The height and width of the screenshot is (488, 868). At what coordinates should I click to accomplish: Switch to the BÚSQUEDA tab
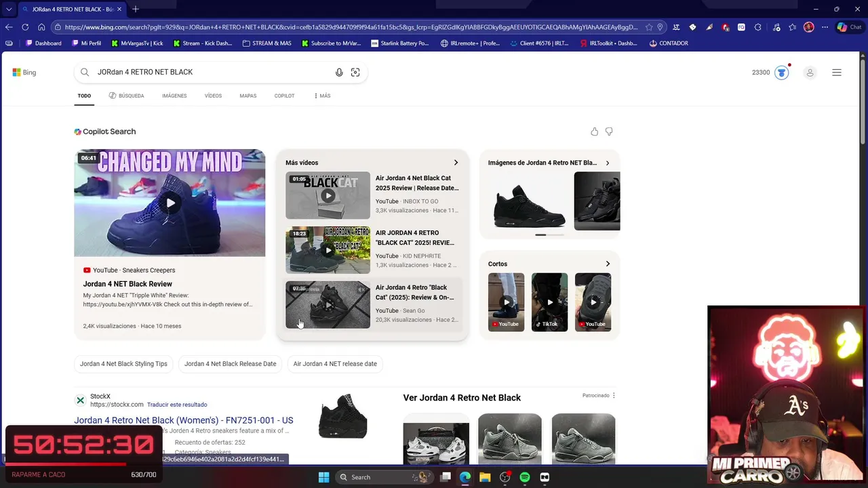pyautogui.click(x=127, y=96)
